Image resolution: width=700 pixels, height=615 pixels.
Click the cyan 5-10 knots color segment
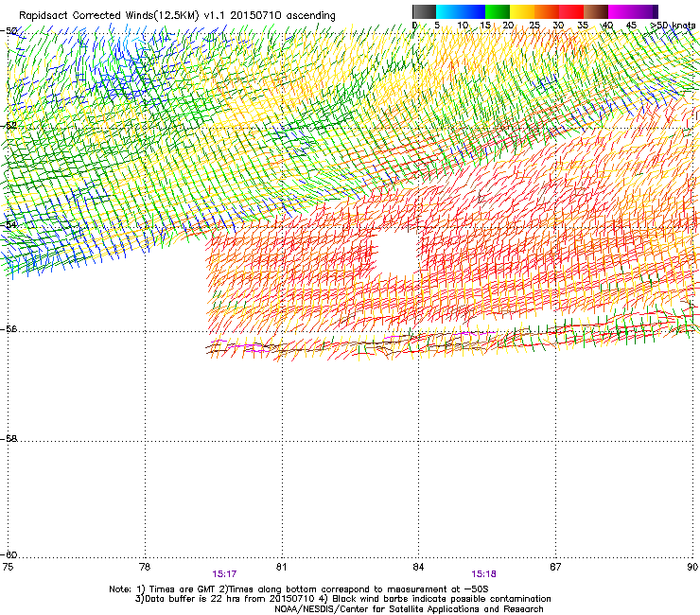448,11
